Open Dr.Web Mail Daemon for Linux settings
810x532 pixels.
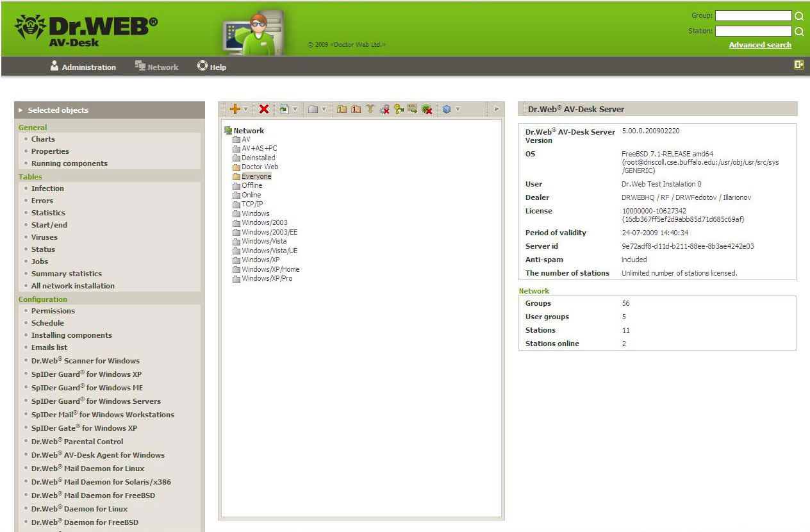[x=88, y=469]
